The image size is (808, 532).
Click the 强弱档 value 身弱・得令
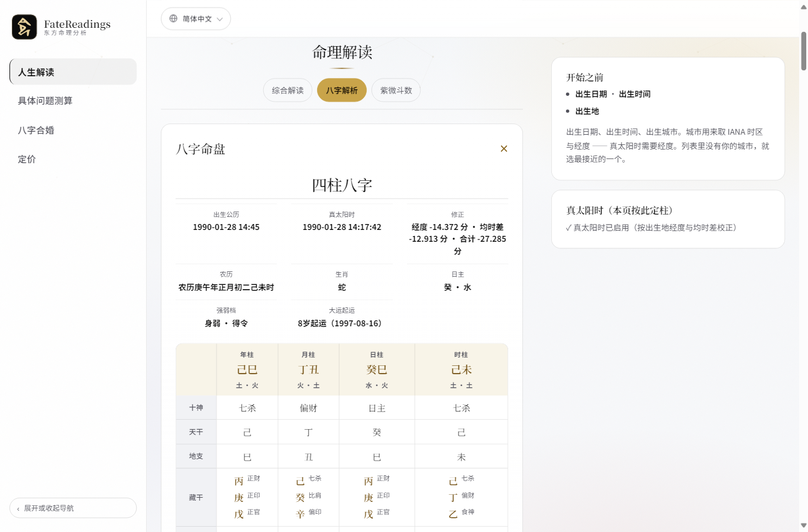pos(226,323)
